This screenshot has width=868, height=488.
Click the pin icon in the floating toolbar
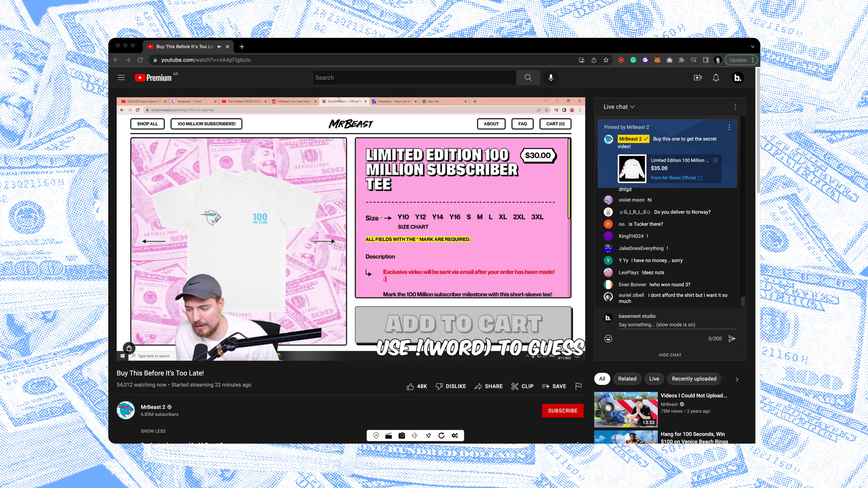[x=428, y=435]
